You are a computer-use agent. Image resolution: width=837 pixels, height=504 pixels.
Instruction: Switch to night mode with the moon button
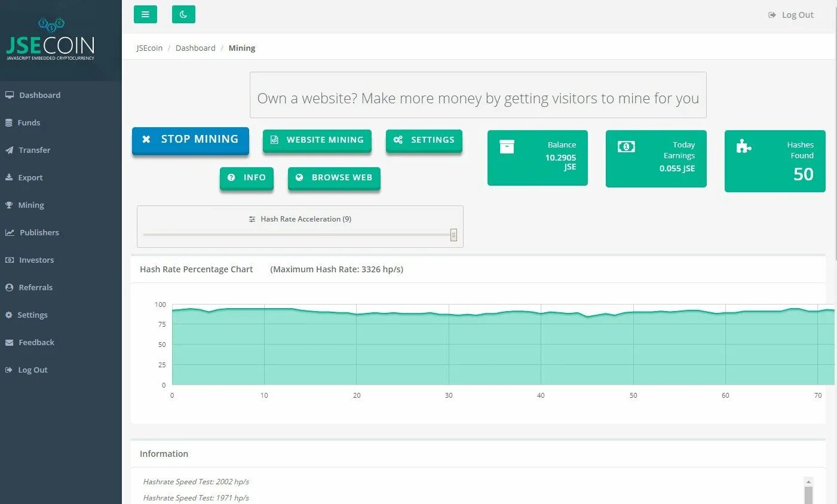(x=183, y=14)
